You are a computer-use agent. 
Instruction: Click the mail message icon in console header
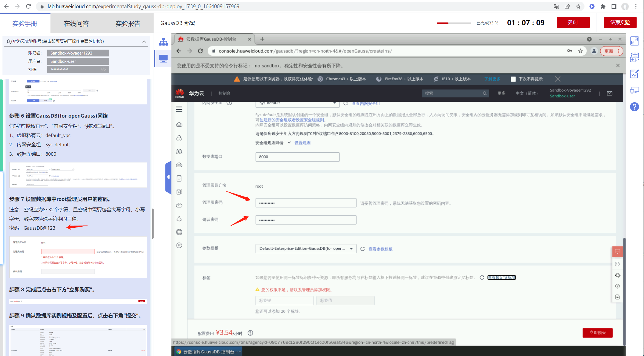point(609,93)
